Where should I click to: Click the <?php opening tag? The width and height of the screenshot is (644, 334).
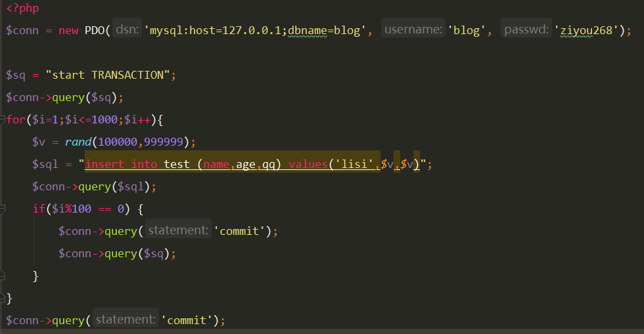(x=22, y=8)
